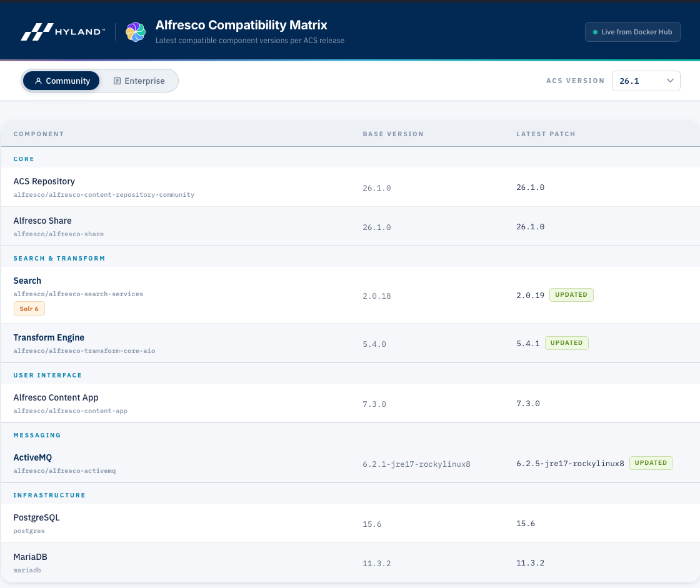The image size is (700, 588).
Task: Click the UPDATED badge for Transform Engine
Action: coord(566,343)
